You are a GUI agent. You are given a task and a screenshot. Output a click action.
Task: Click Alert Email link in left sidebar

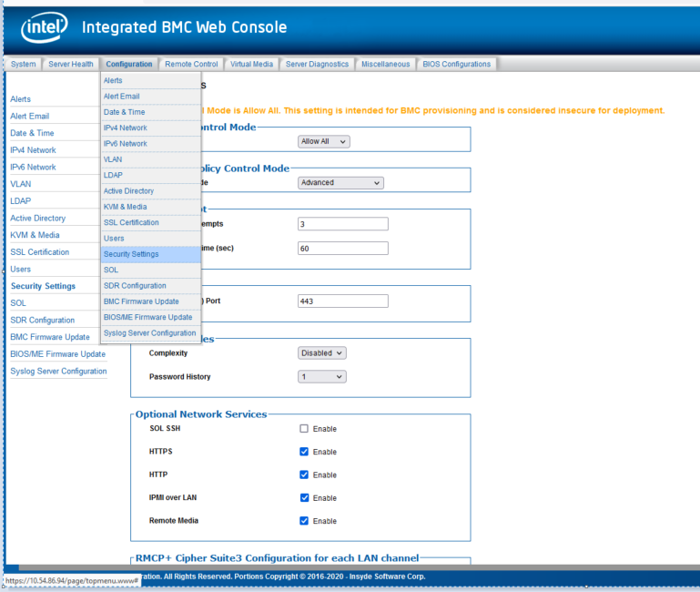point(30,117)
